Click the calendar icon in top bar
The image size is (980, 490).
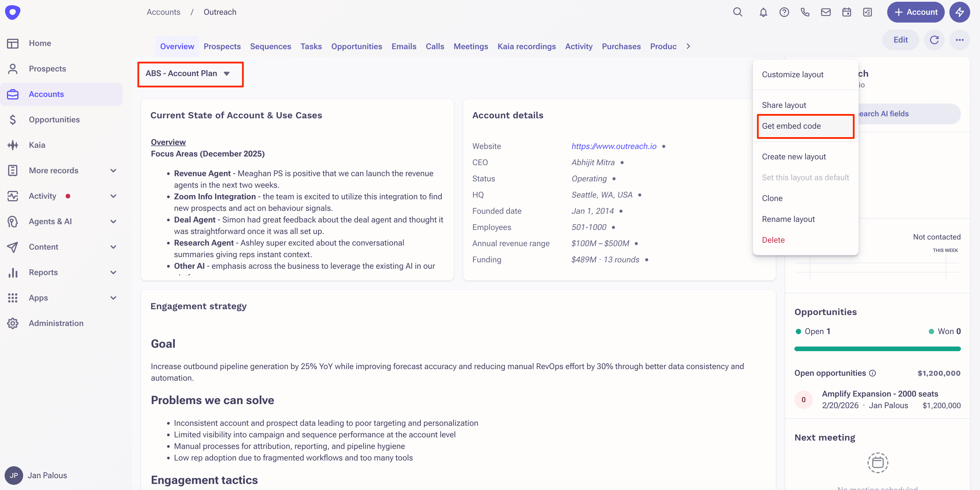tap(846, 12)
